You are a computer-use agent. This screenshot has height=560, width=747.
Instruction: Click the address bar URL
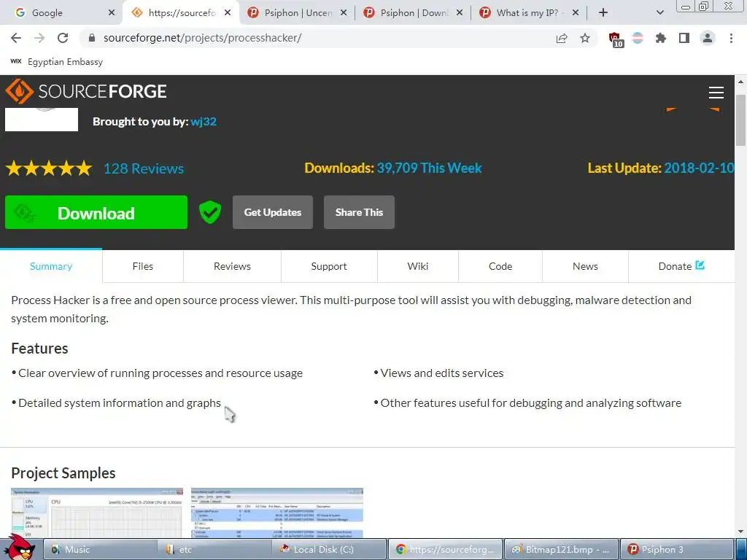203,38
